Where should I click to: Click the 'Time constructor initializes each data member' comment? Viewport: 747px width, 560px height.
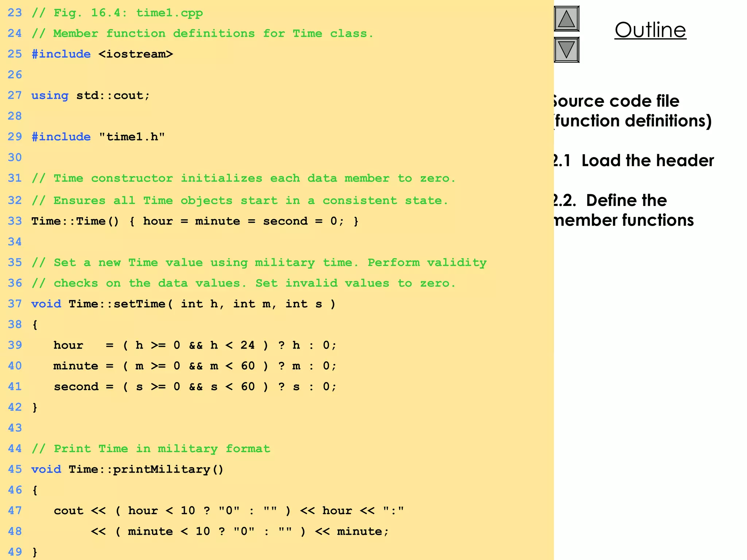[243, 178]
